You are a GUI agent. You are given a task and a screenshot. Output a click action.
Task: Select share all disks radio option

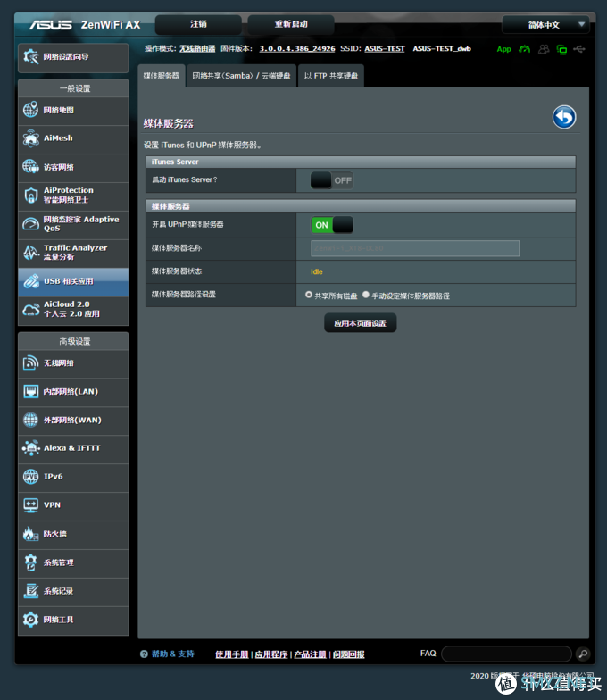coord(309,295)
